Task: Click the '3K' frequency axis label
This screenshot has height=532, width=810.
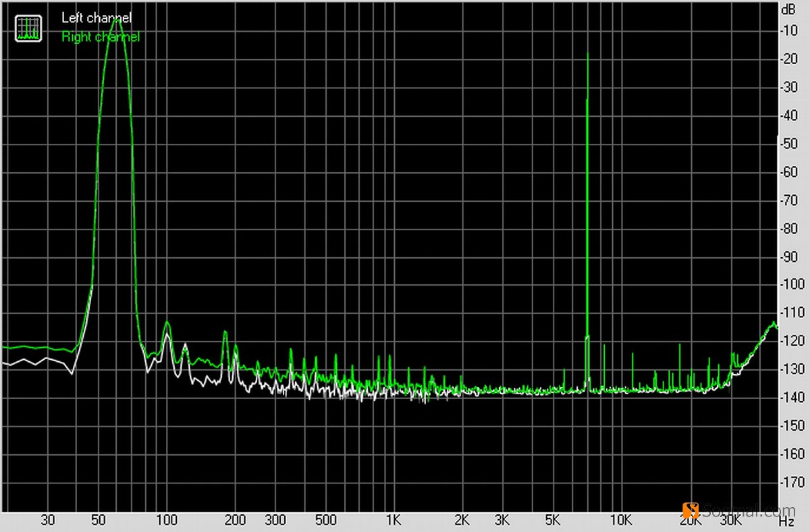Action: (502, 521)
